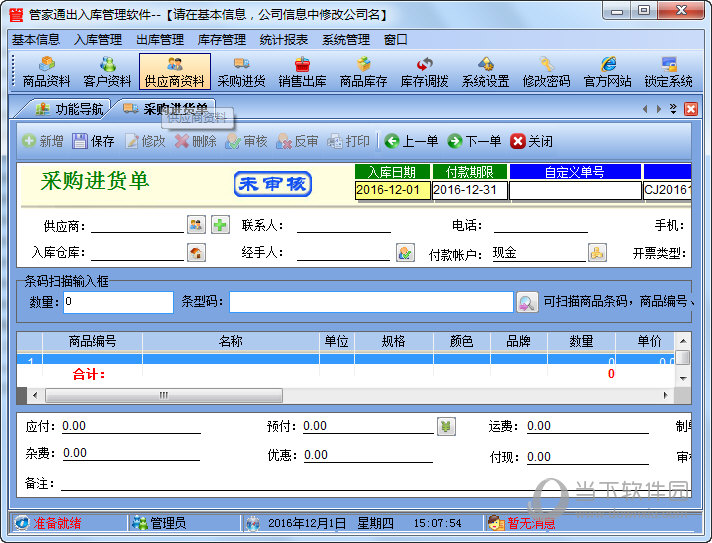Click grid scroll right arrow
Image resolution: width=712 pixels, height=543 pixels.
click(666, 395)
